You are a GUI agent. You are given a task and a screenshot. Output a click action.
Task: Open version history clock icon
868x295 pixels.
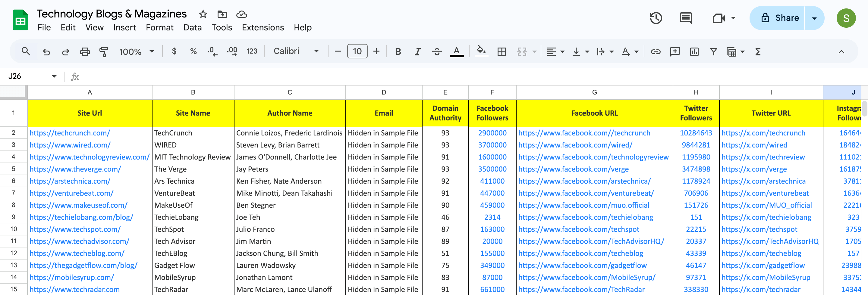point(656,18)
